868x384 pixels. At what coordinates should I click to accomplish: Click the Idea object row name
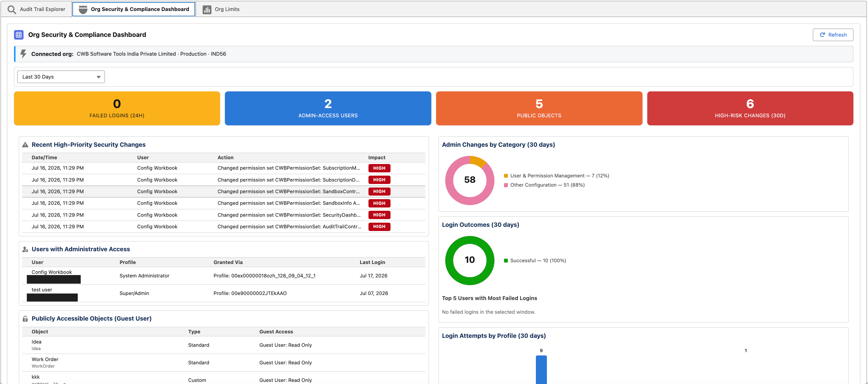coord(36,342)
